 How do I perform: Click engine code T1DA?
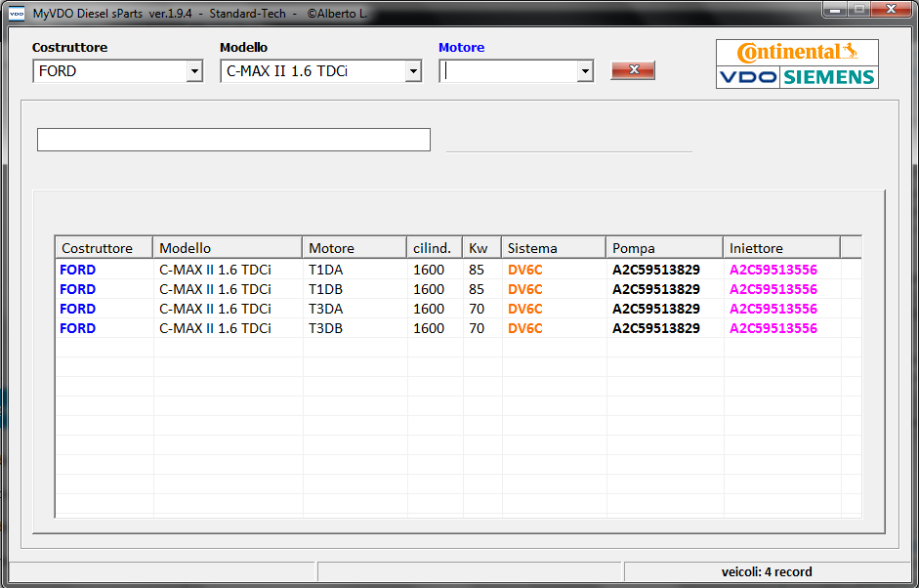(x=325, y=270)
